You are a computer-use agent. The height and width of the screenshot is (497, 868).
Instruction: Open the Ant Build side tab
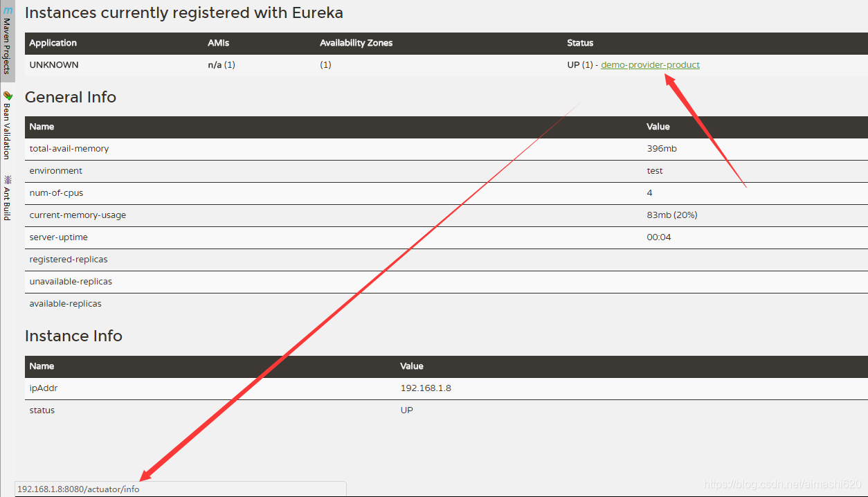click(7, 198)
